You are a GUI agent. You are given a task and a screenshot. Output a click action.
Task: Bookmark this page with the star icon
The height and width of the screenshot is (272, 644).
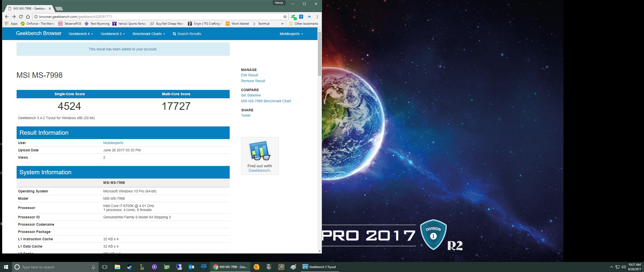coord(285,17)
